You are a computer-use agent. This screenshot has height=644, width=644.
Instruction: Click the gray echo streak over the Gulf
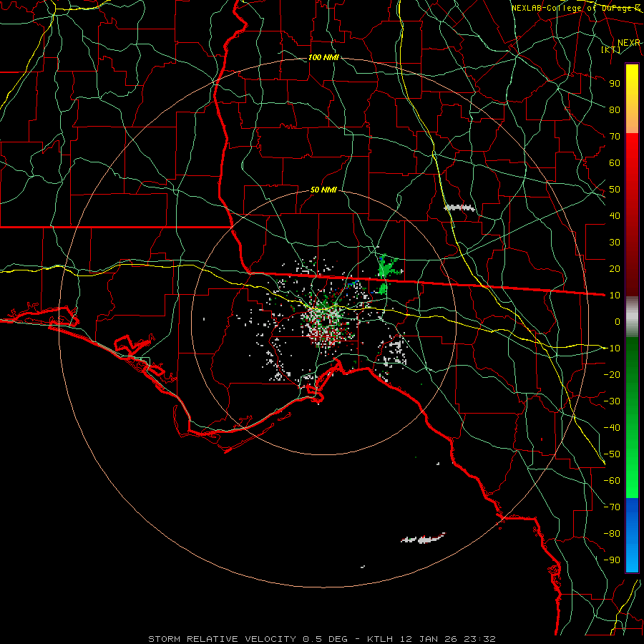pyautogui.click(x=424, y=538)
